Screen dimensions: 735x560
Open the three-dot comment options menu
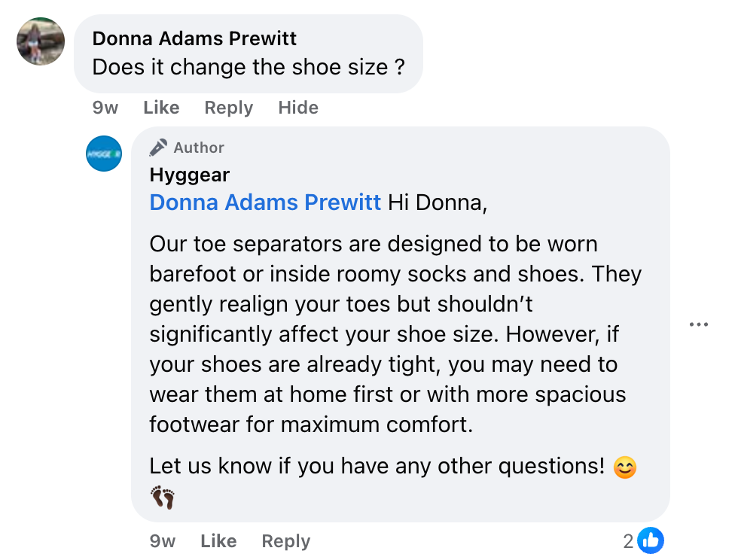click(698, 324)
